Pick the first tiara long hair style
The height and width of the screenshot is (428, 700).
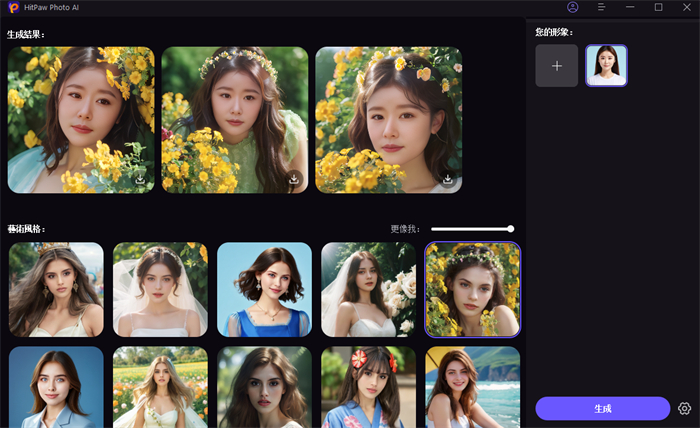pos(56,290)
